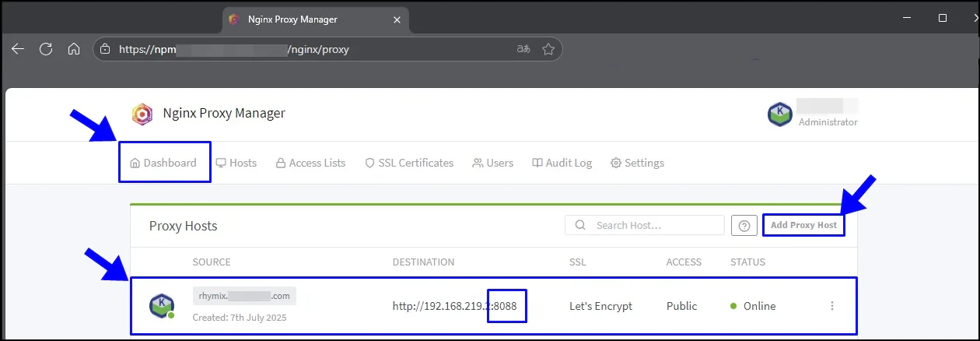
Task: Click the Online status indicator
Action: coord(753,306)
